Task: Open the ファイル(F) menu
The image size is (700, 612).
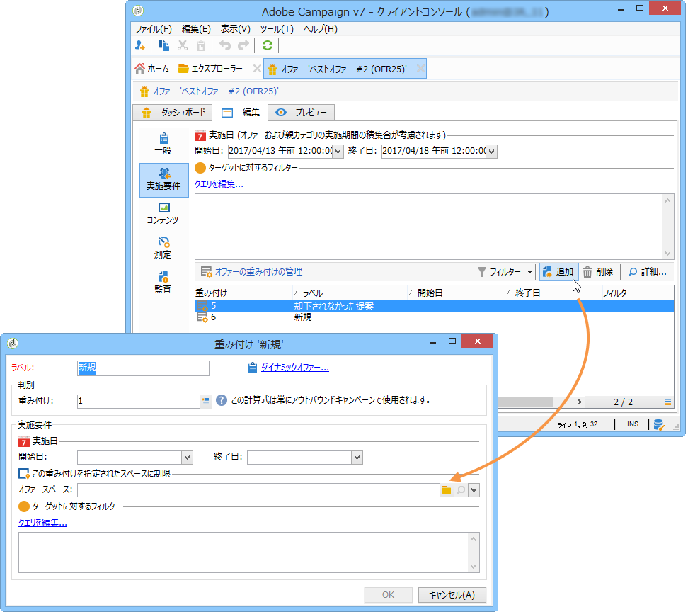Action: coord(154,29)
